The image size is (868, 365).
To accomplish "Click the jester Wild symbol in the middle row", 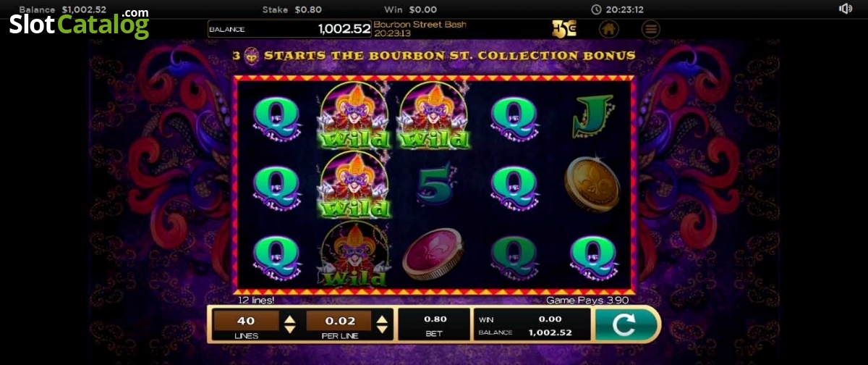I will [355, 185].
